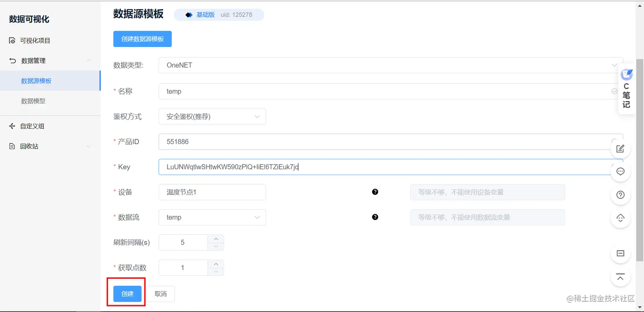This screenshot has height=312, width=644.
Task: Expand the 回收站 menu chevron
Action: pyautogui.click(x=89, y=146)
